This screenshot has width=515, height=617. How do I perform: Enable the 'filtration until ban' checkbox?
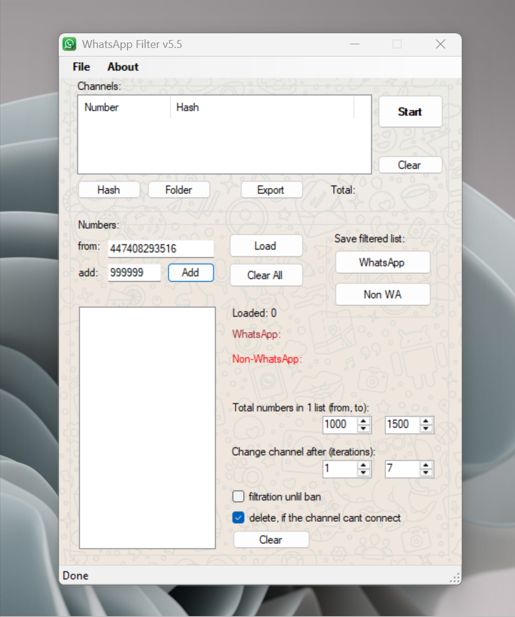pyautogui.click(x=238, y=497)
